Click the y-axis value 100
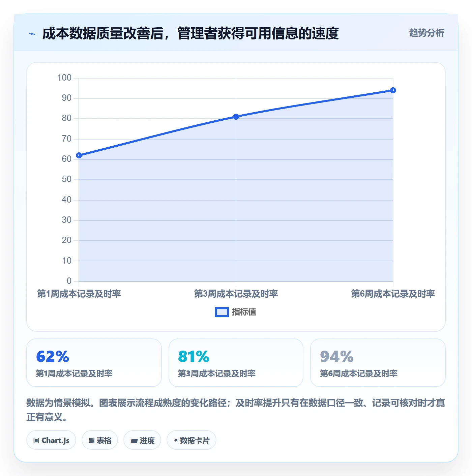Screen dimensions: 472x476 point(64,78)
